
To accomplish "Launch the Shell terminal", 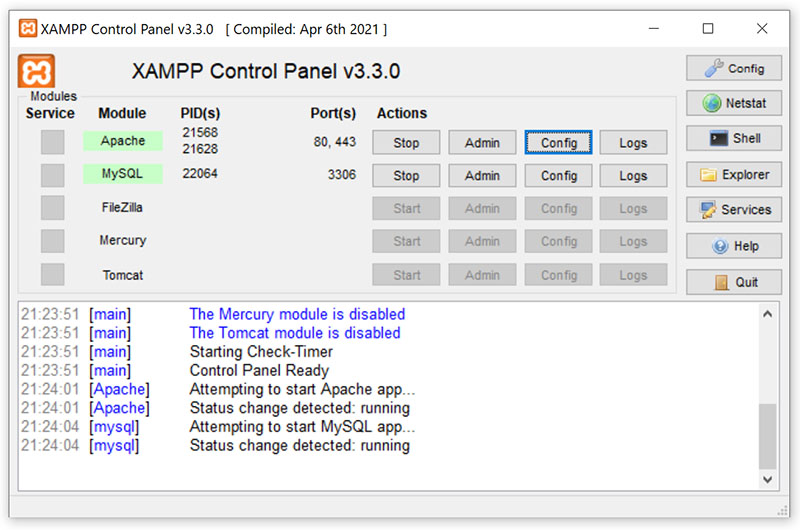I will pyautogui.click(x=734, y=138).
